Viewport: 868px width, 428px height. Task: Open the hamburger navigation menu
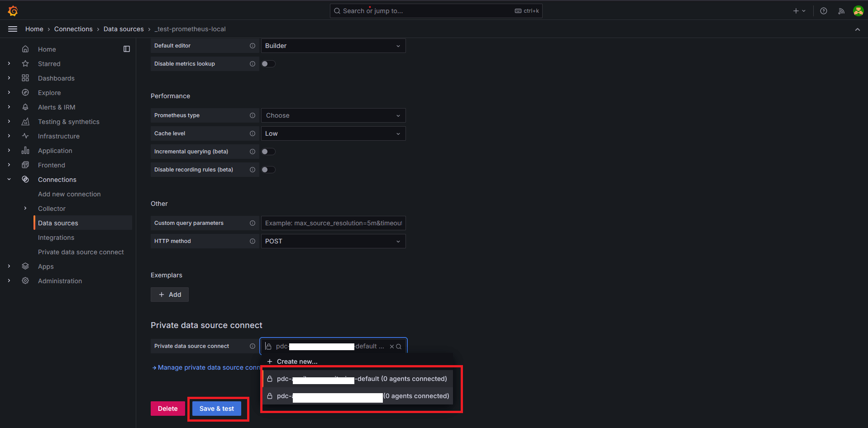[x=13, y=29]
